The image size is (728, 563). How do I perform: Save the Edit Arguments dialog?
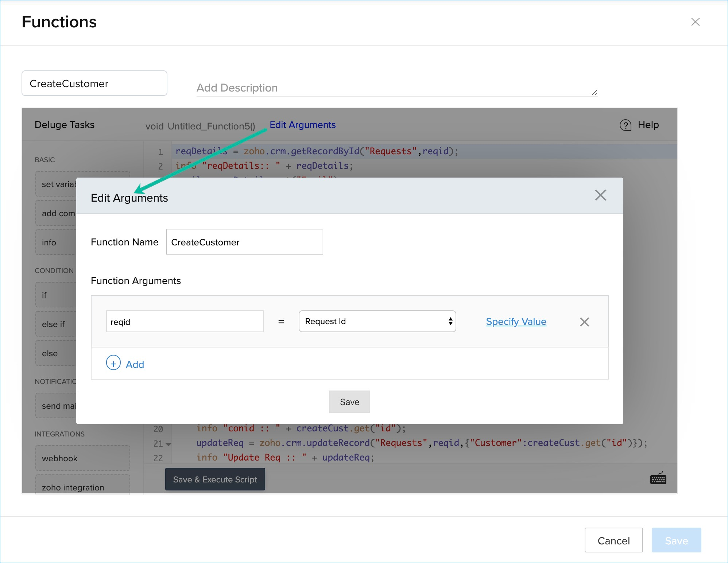tap(349, 402)
